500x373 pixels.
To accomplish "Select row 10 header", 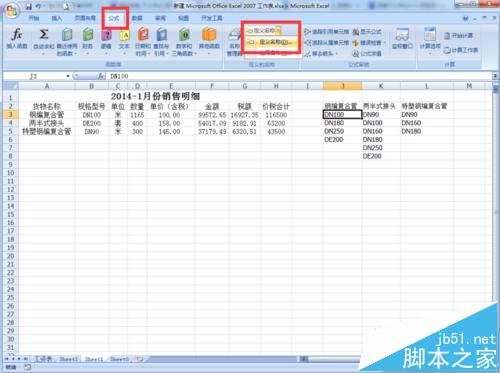I will click(x=11, y=173).
